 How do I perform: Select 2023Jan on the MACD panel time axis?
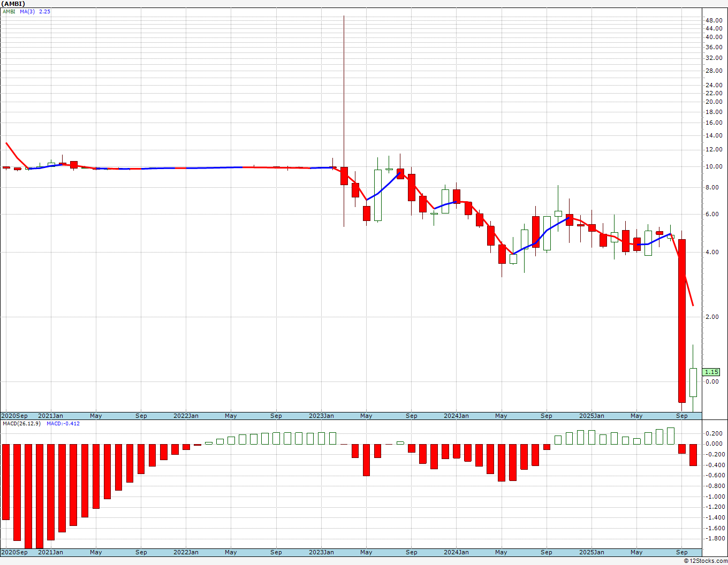click(321, 552)
